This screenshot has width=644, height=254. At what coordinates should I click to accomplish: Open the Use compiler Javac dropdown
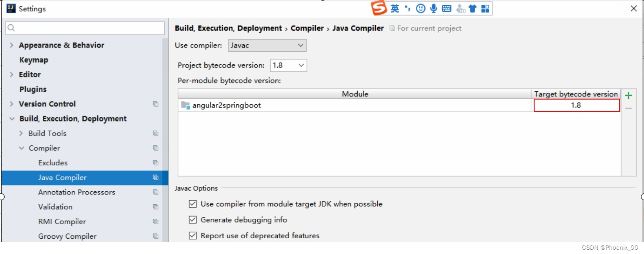pyautogui.click(x=267, y=45)
